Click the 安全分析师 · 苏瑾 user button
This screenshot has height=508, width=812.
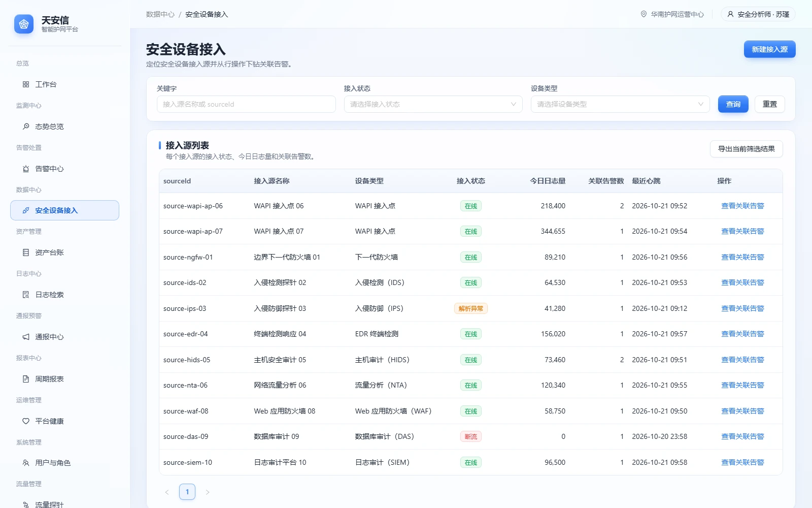coord(758,14)
